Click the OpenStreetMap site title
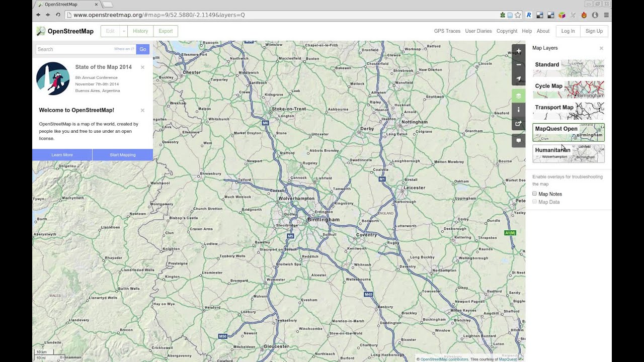 coord(70,31)
